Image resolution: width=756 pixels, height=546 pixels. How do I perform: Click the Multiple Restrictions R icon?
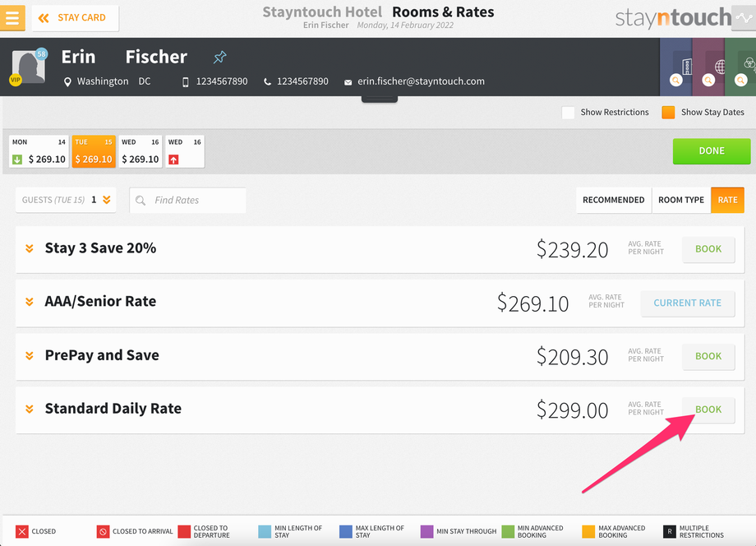[670, 531]
